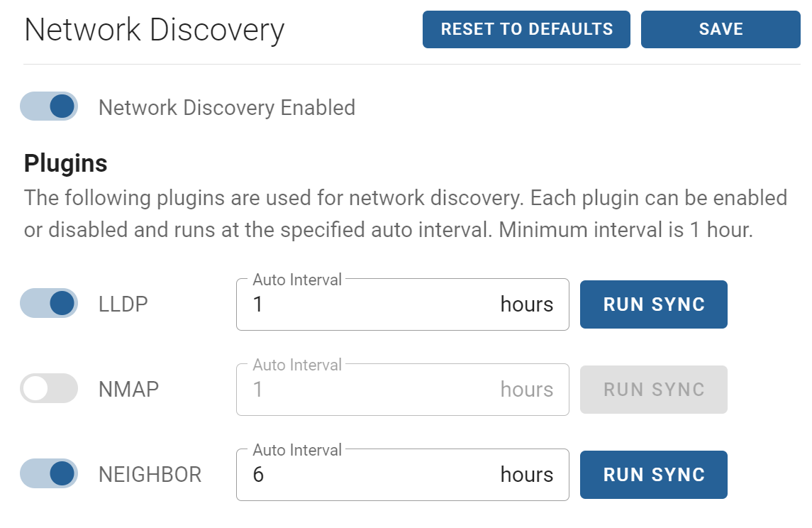812x528 pixels.
Task: Save the network discovery settings
Action: click(x=721, y=30)
